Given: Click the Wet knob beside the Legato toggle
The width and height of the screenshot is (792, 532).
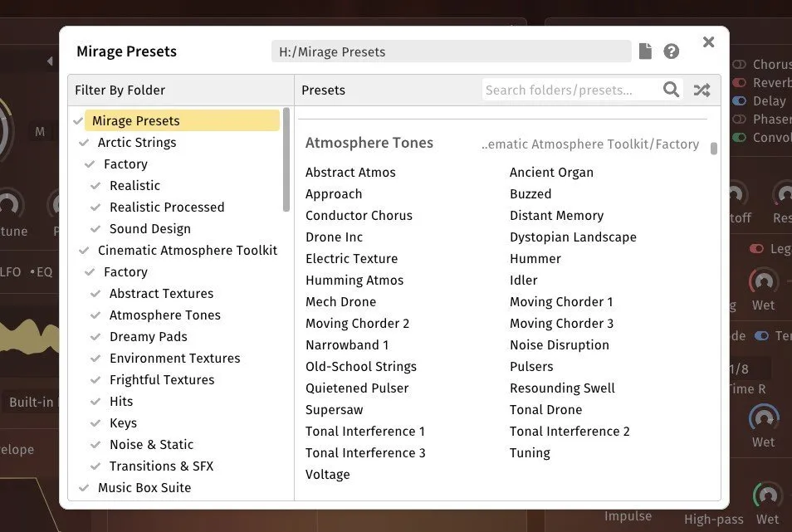Looking at the screenshot, I should point(763,281).
